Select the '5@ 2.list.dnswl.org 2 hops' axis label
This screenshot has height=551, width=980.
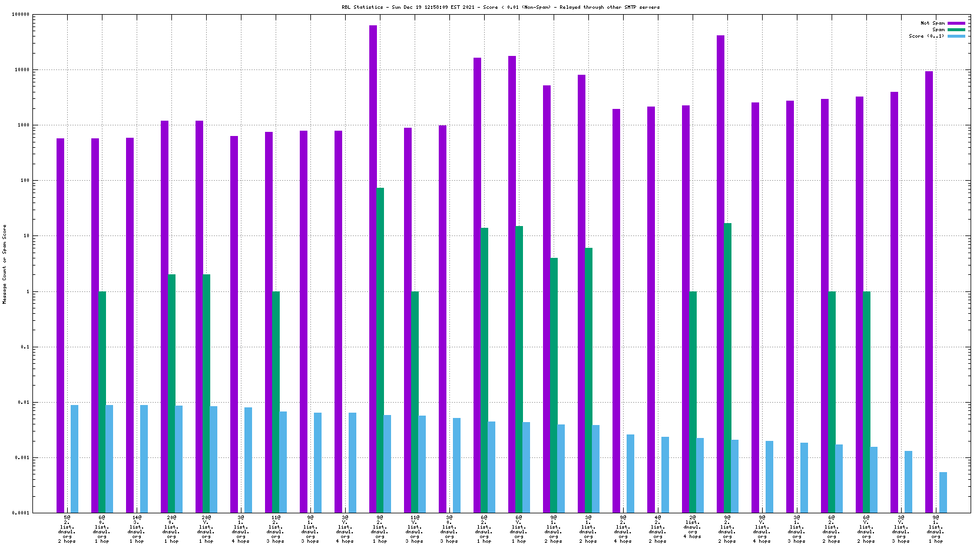click(67, 529)
